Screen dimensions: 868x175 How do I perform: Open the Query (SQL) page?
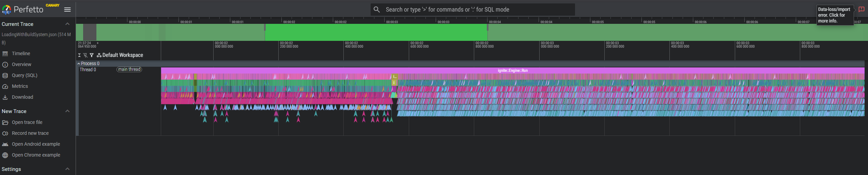click(x=25, y=75)
